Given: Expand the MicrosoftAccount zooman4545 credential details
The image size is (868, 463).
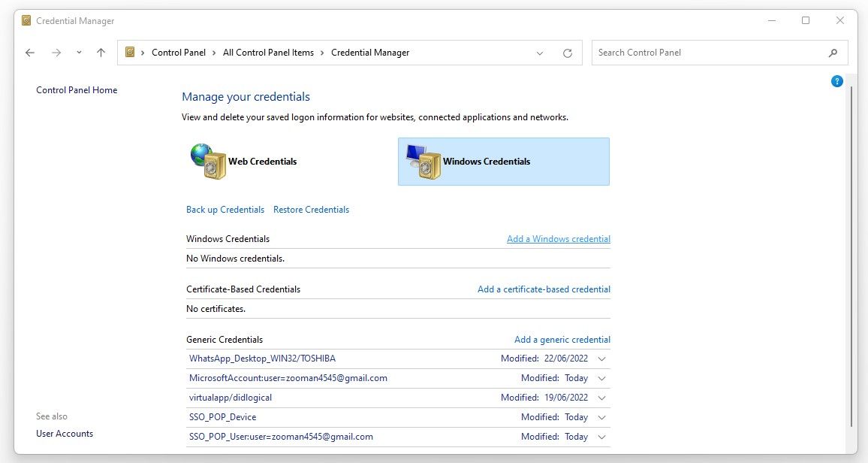Looking at the screenshot, I should pyautogui.click(x=601, y=378).
